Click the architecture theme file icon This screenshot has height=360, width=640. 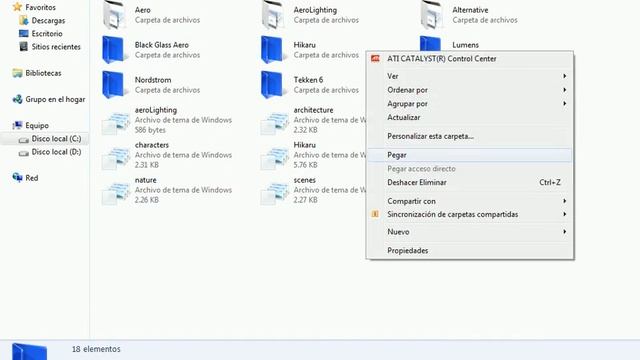pos(275,122)
